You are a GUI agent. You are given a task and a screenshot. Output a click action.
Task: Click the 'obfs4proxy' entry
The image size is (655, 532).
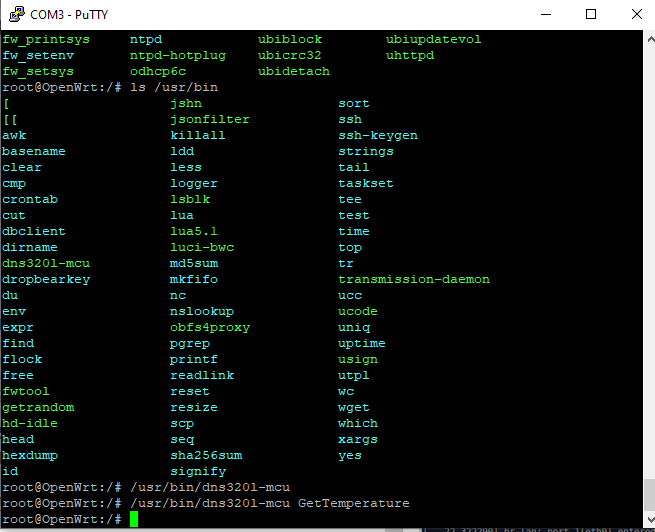pyautogui.click(x=210, y=327)
